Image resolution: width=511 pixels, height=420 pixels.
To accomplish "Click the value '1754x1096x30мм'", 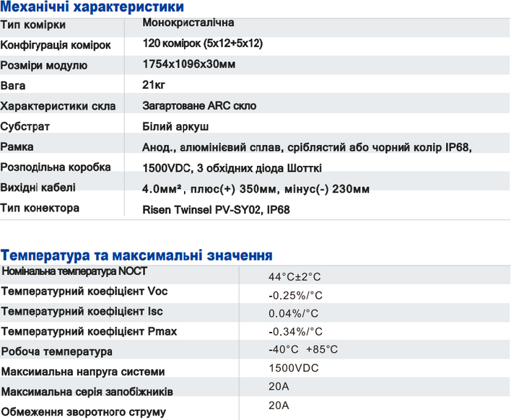I will coord(188,64).
